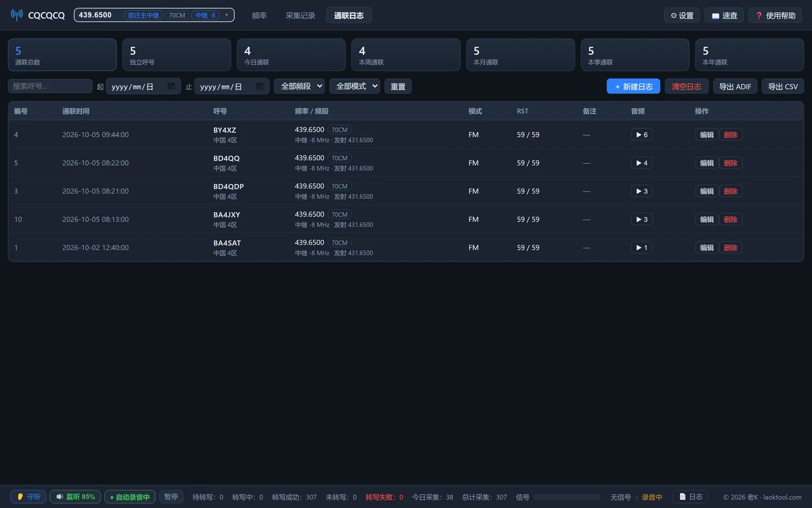Click the 暂停 pause button
The height and width of the screenshot is (508, 812).
click(171, 497)
